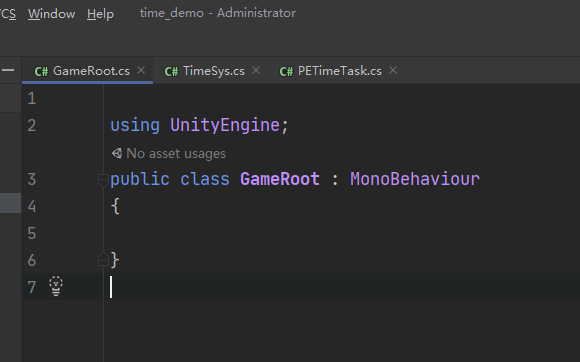Click the lightbulb quick-fix icon on line 7
This screenshot has height=362, width=580.
click(56, 286)
